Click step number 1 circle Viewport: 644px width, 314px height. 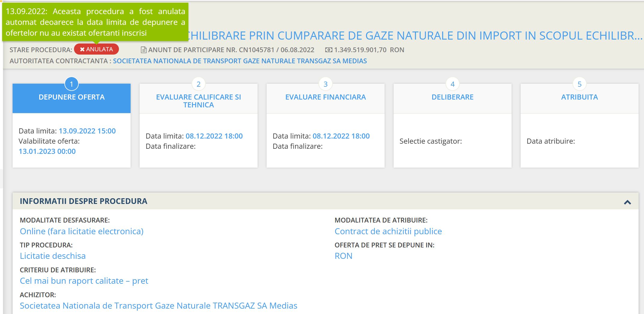pos(72,84)
